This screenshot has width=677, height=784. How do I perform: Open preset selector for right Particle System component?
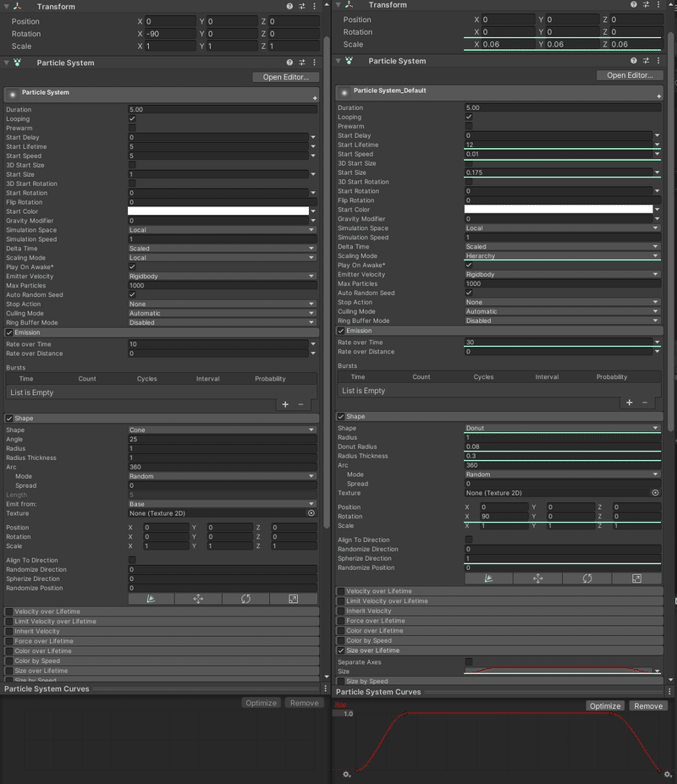[x=646, y=61]
